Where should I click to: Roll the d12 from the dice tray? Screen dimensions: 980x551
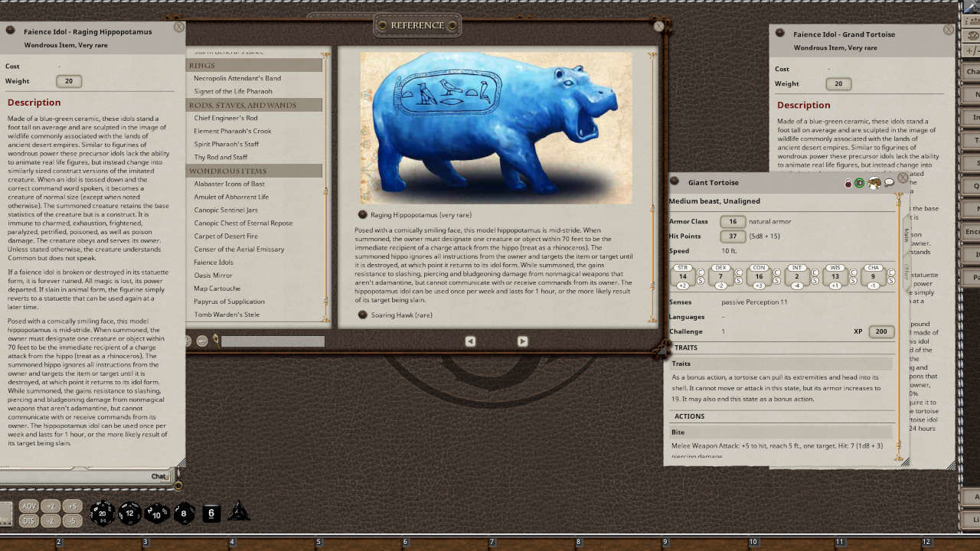tap(130, 513)
